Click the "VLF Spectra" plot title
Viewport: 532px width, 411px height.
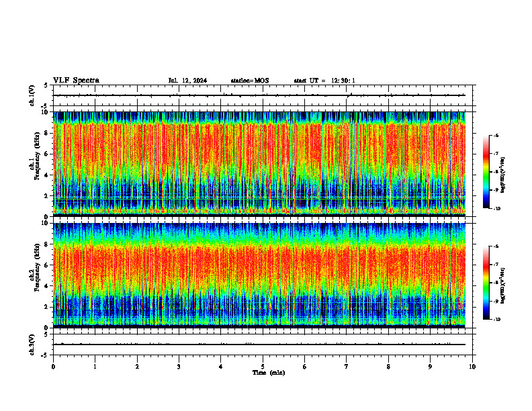[x=76, y=81]
